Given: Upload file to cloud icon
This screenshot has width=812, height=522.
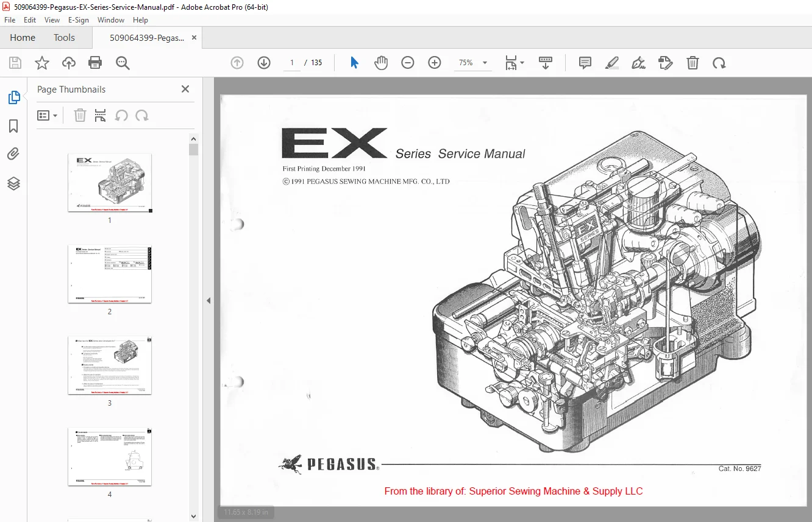Looking at the screenshot, I should [69, 63].
